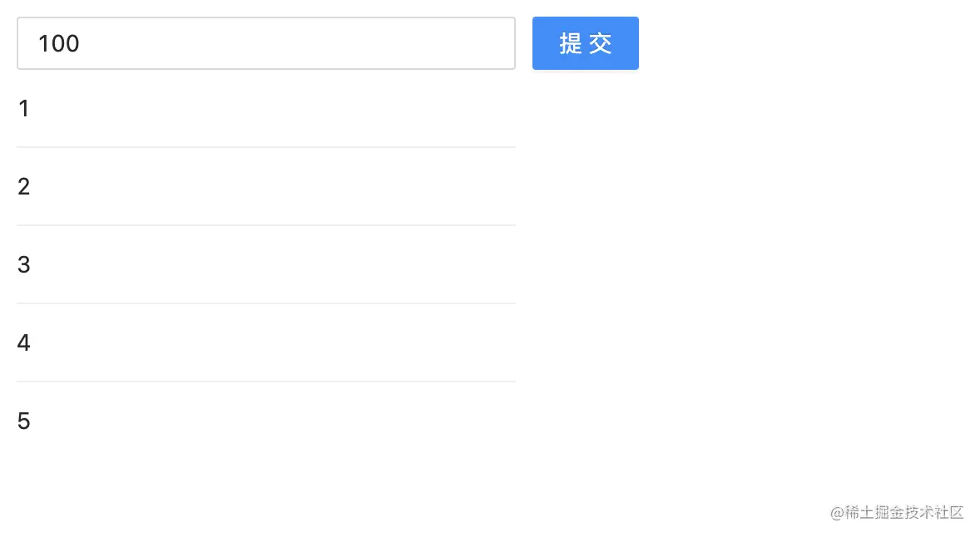Select list item 1
The image size is (980, 537).
click(x=23, y=109)
